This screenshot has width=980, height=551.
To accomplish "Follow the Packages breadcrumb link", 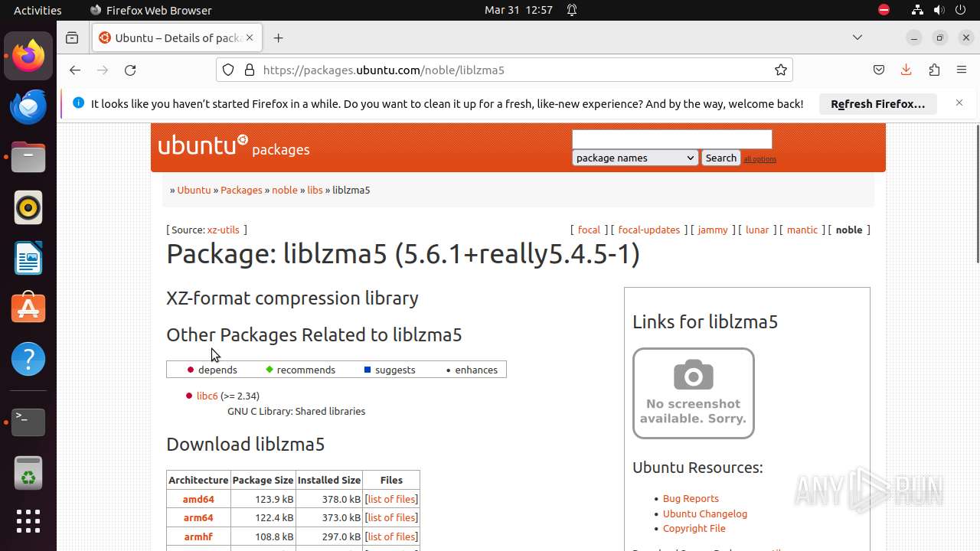I will pos(241,190).
